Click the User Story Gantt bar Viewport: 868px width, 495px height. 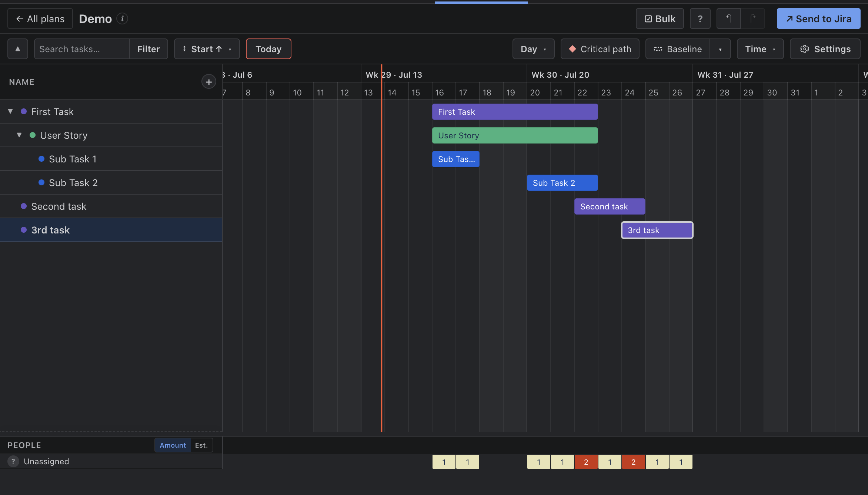coord(515,135)
